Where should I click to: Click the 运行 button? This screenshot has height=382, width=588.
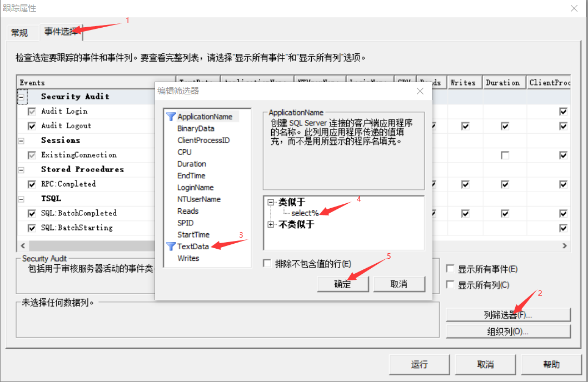[419, 364]
